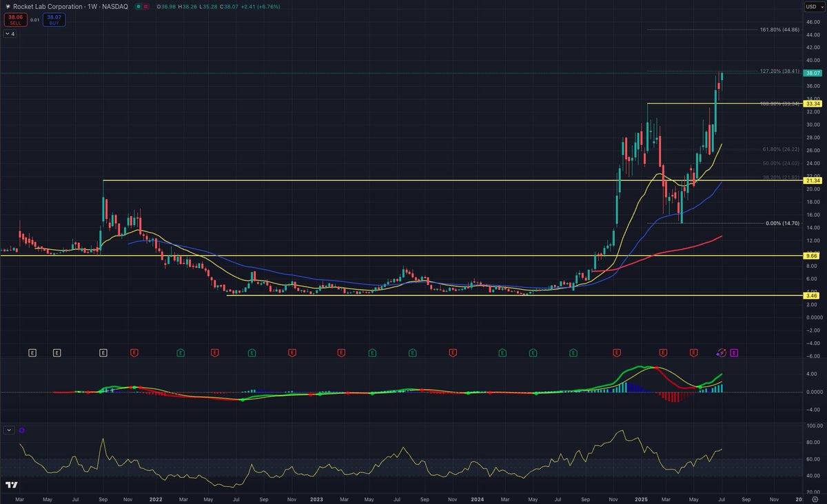Click the green earnings marker at May 2024
The height and width of the screenshot is (504, 827).
coord(533,353)
